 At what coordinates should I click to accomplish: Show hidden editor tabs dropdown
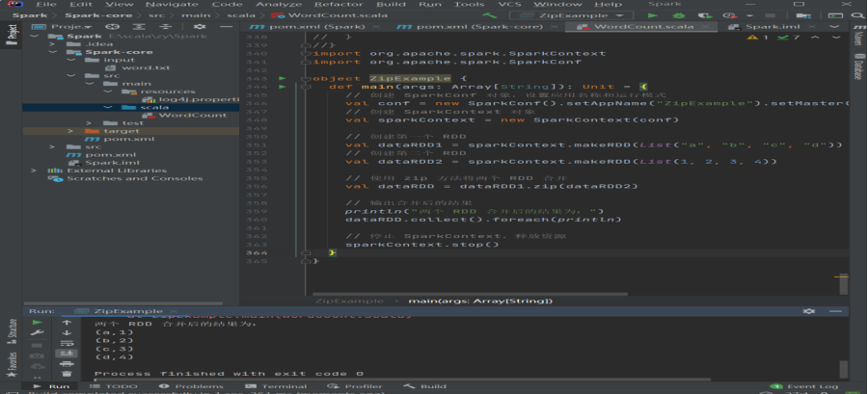835,27
